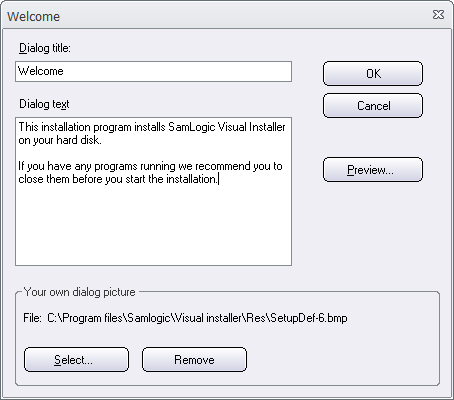Remove the dialog picture
This screenshot has height=400, width=454.
194,360
